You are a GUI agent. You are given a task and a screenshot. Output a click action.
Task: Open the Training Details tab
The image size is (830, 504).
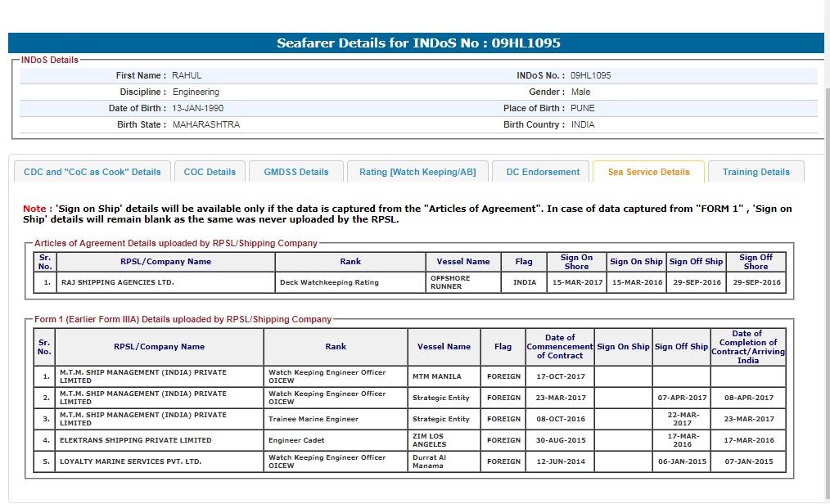point(756,172)
